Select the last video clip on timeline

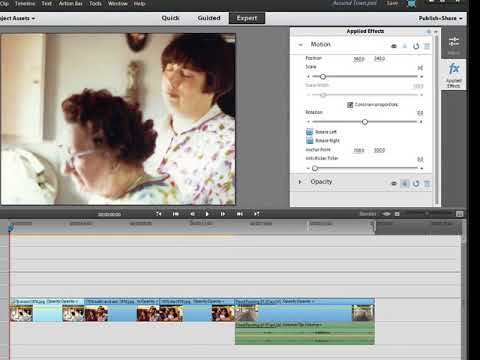point(305,310)
